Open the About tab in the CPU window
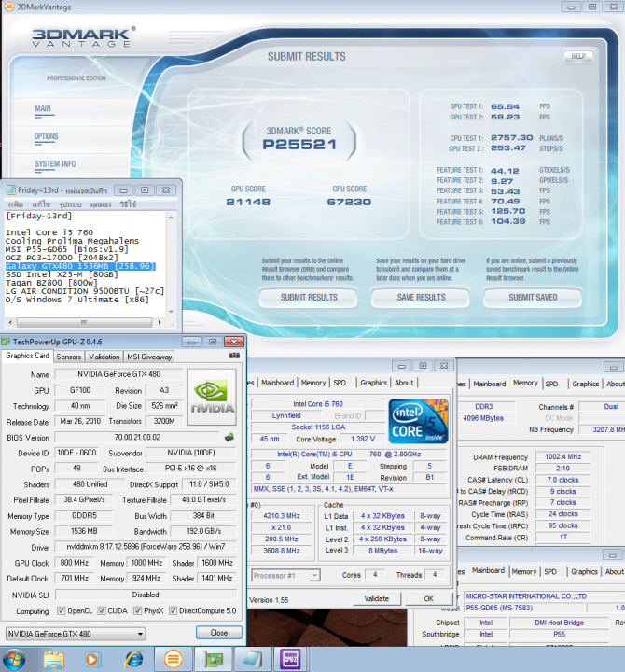The height and width of the screenshot is (672, 625). [x=404, y=383]
